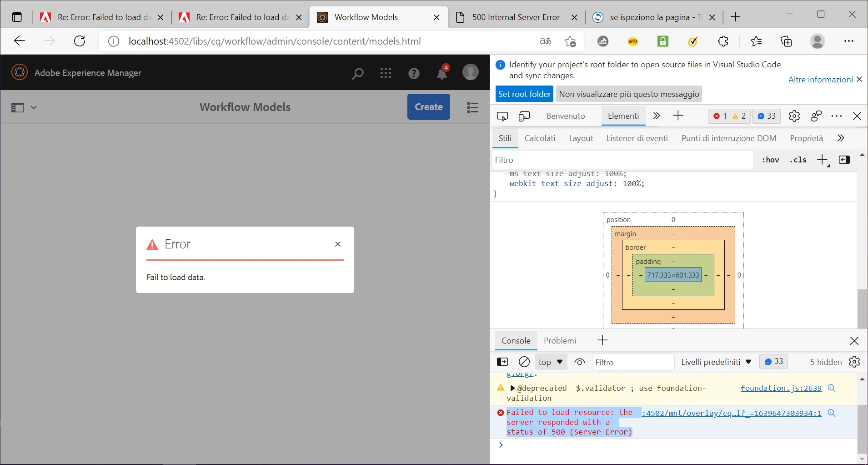View site information icon in address bar
The image size is (868, 465).
[114, 41]
